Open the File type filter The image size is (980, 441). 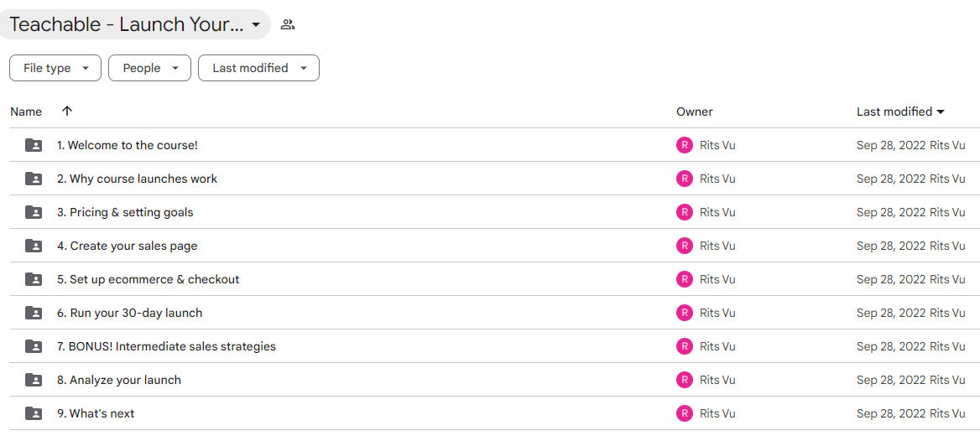click(55, 68)
